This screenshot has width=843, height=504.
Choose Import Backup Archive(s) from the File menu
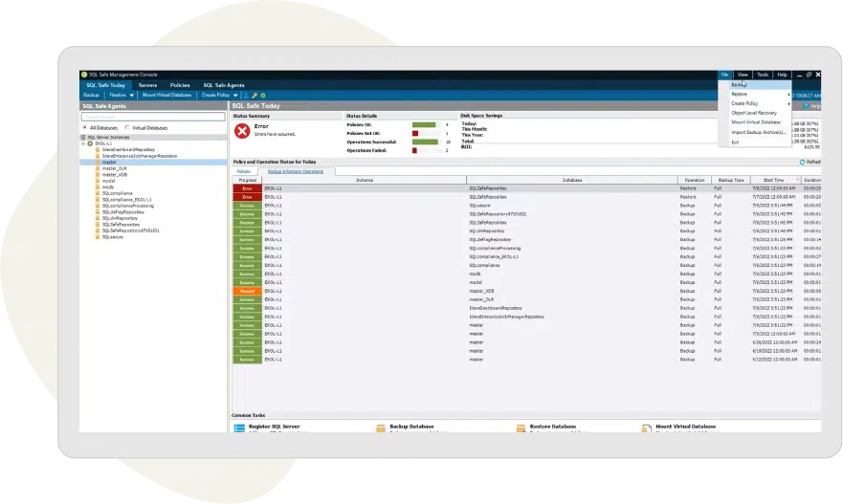755,132
